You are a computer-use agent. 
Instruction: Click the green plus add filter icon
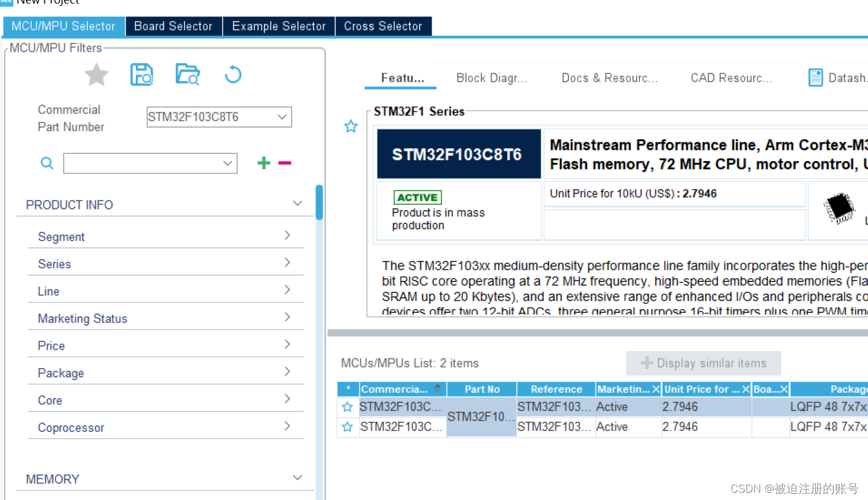264,163
